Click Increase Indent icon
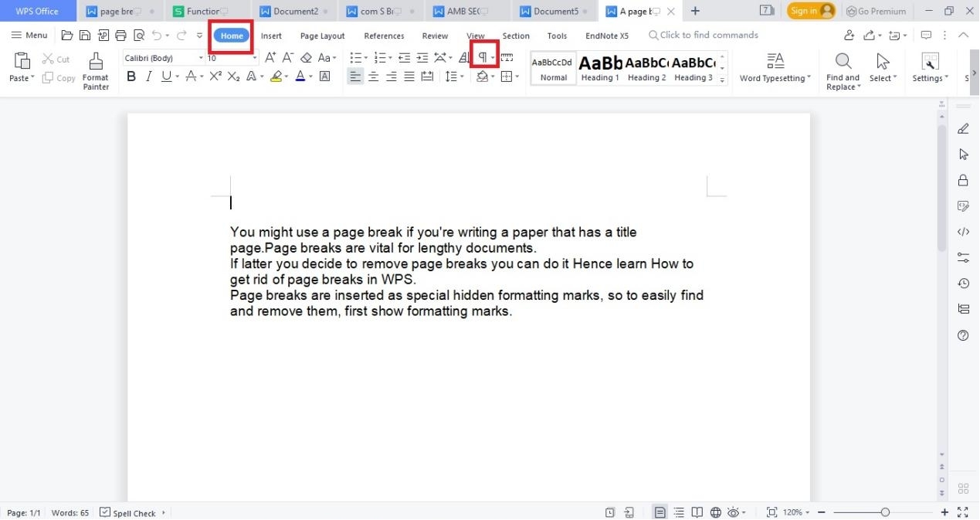 tap(422, 58)
